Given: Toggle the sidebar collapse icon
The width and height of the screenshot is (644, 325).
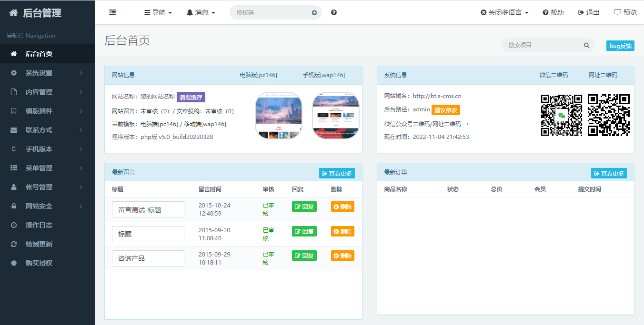Looking at the screenshot, I should [x=112, y=12].
